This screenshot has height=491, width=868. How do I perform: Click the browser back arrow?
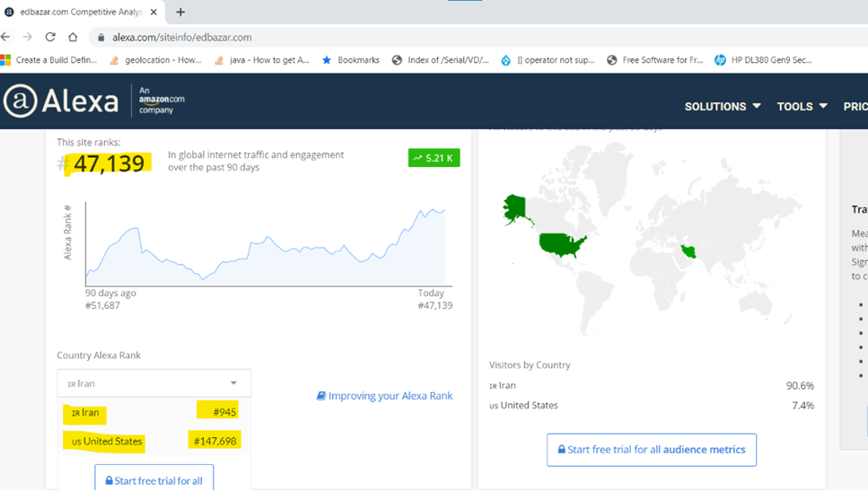pyautogui.click(x=6, y=37)
